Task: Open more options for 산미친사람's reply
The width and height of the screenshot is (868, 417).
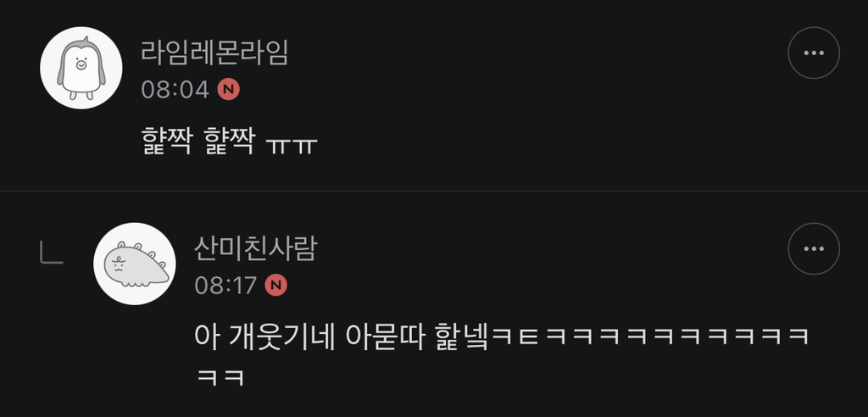Action: [x=813, y=248]
